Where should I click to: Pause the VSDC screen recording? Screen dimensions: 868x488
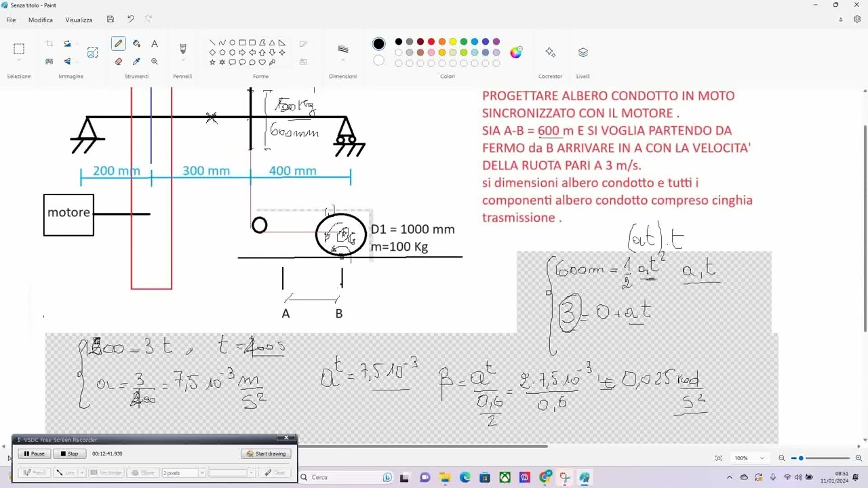34,453
